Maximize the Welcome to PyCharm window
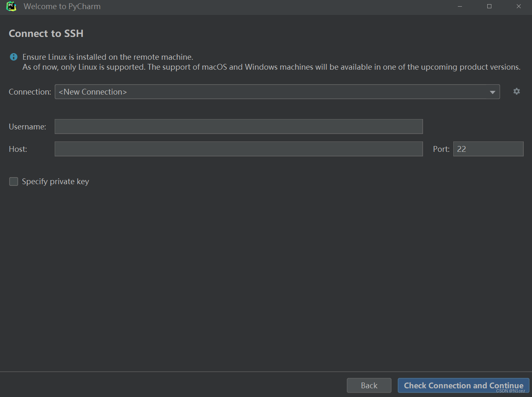The image size is (532, 397). (x=489, y=7)
